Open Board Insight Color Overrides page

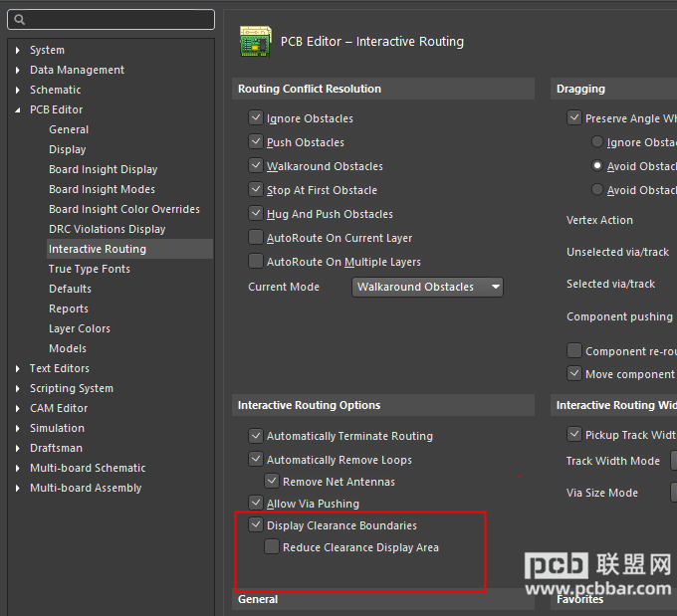pyautogui.click(x=124, y=209)
